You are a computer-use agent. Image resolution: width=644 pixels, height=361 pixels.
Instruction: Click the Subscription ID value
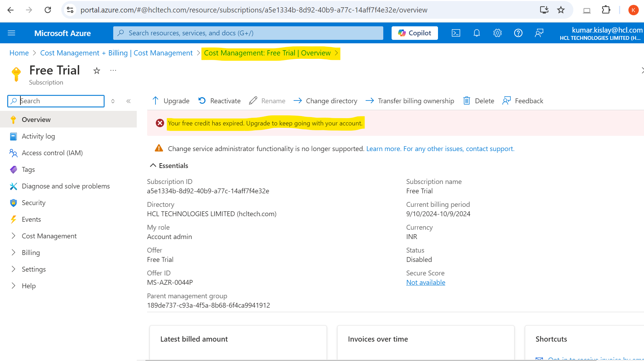pyautogui.click(x=208, y=191)
